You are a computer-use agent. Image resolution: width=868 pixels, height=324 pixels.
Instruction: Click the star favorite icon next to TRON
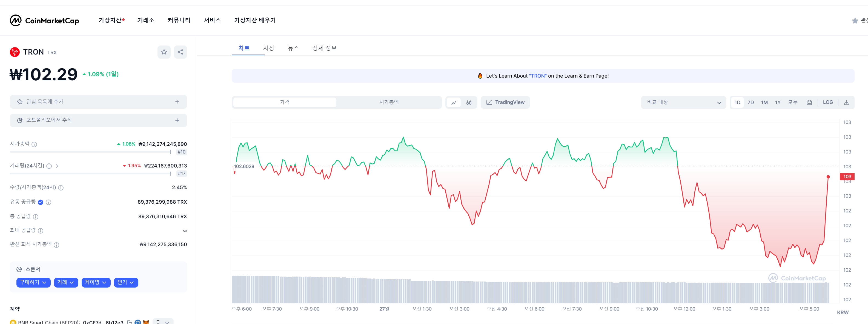tap(164, 52)
